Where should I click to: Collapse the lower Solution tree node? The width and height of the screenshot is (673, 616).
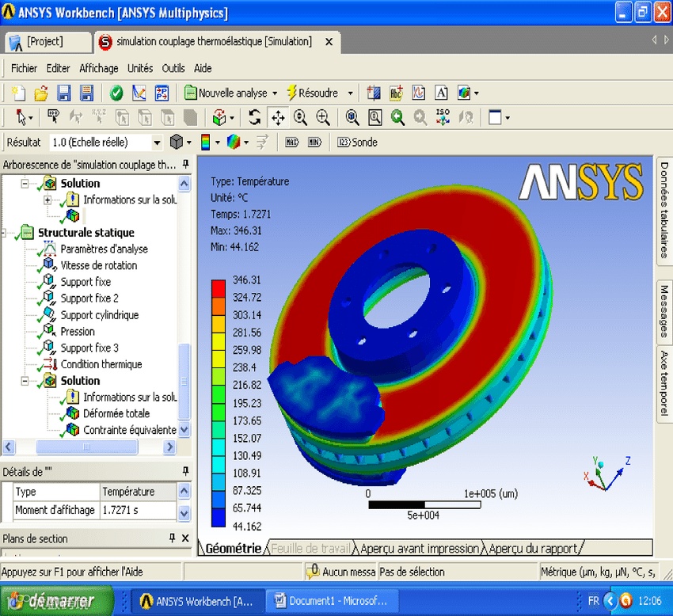click(25, 381)
